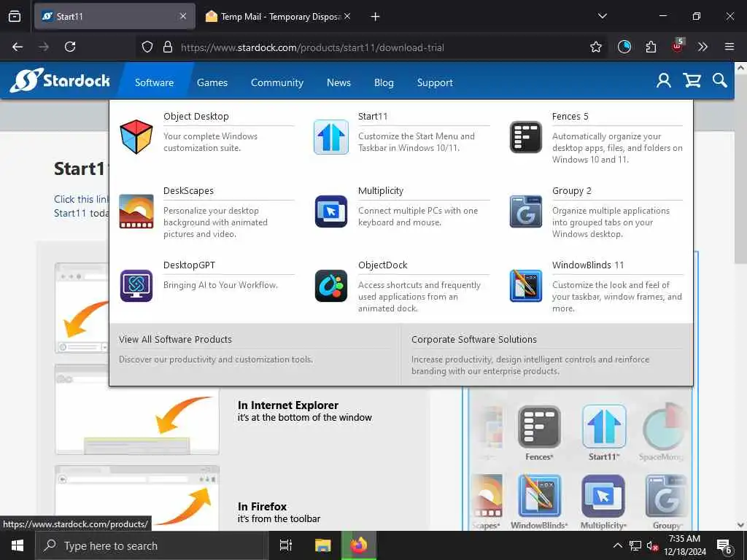Select the Start11 browser tab
Viewport: 747px width, 560px height.
(115, 16)
